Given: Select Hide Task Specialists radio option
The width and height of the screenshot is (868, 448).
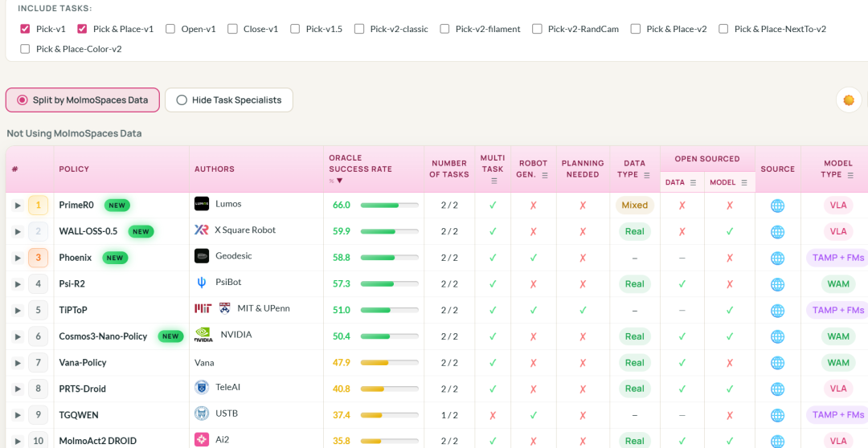Looking at the screenshot, I should coord(228,100).
